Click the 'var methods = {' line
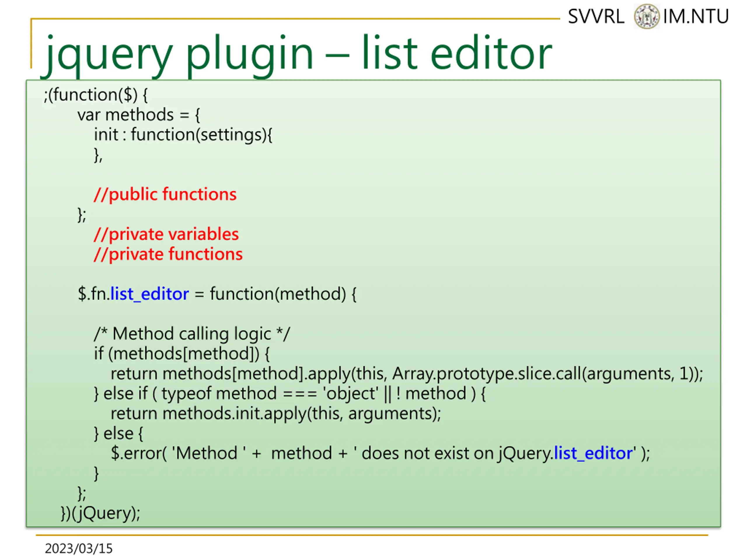This screenshot has width=747, height=560. pyautogui.click(x=139, y=115)
